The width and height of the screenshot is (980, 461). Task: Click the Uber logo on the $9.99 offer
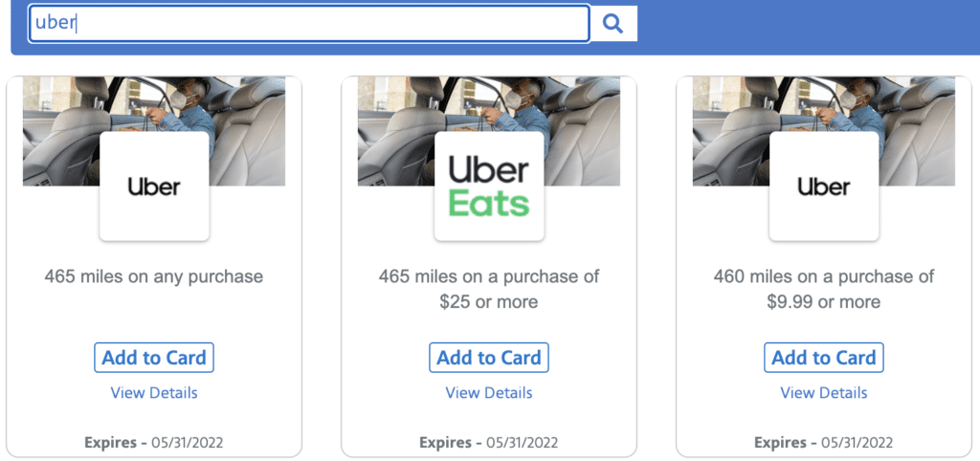pos(824,187)
